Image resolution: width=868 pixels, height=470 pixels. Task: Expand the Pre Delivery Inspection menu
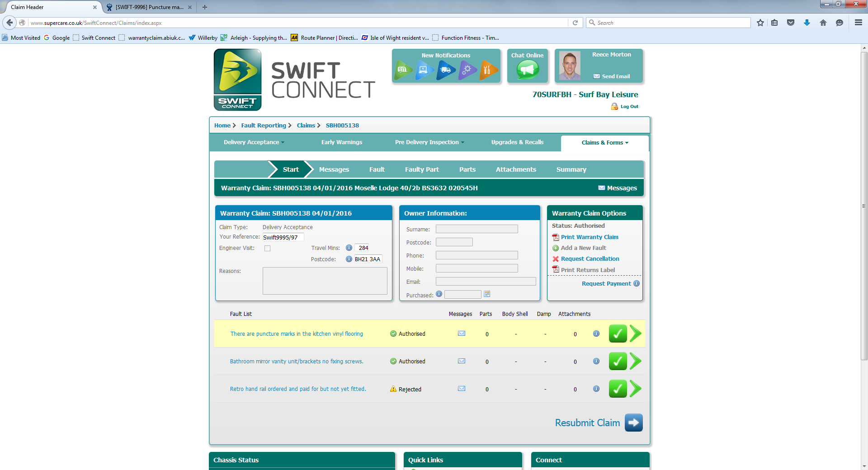tap(429, 142)
